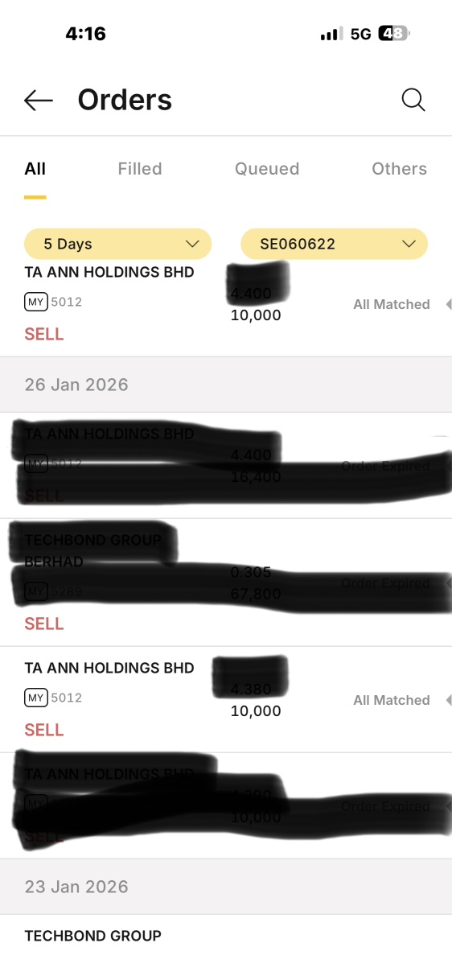Switch to the Filled tab
Viewport: 452px width, 980px height.
[x=140, y=169]
